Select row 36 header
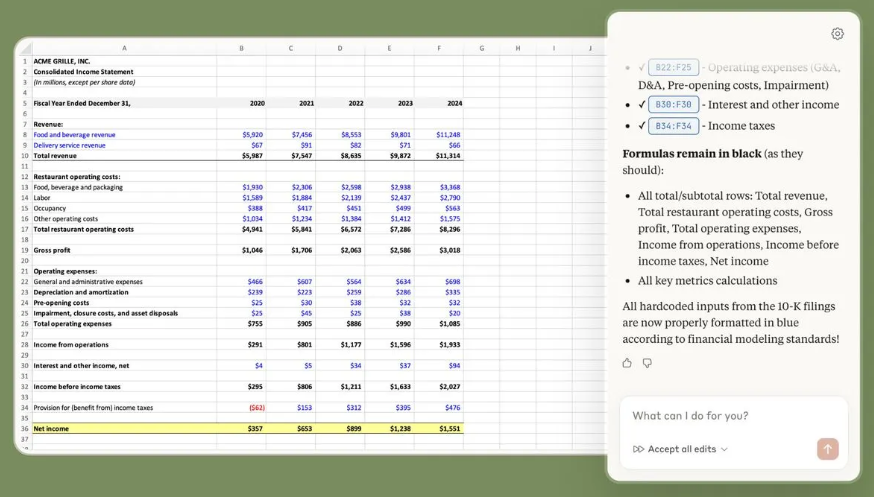The image size is (874, 497). (x=24, y=428)
